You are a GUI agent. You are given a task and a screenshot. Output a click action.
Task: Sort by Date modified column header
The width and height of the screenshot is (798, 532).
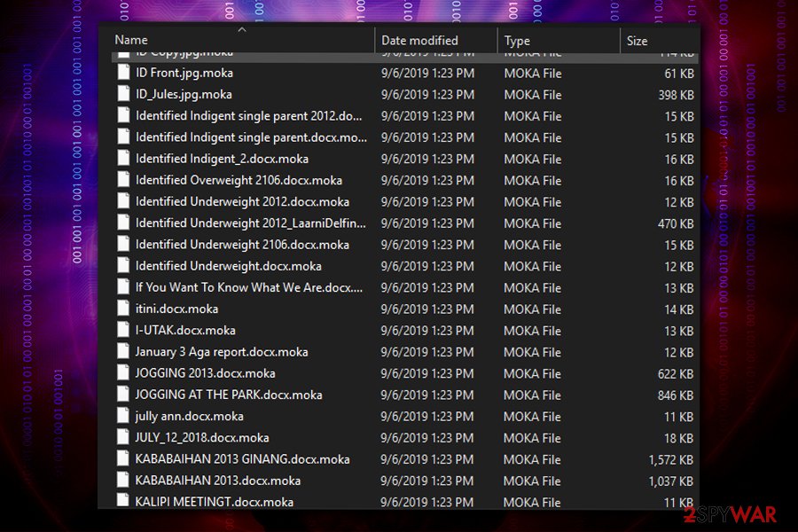click(x=419, y=40)
